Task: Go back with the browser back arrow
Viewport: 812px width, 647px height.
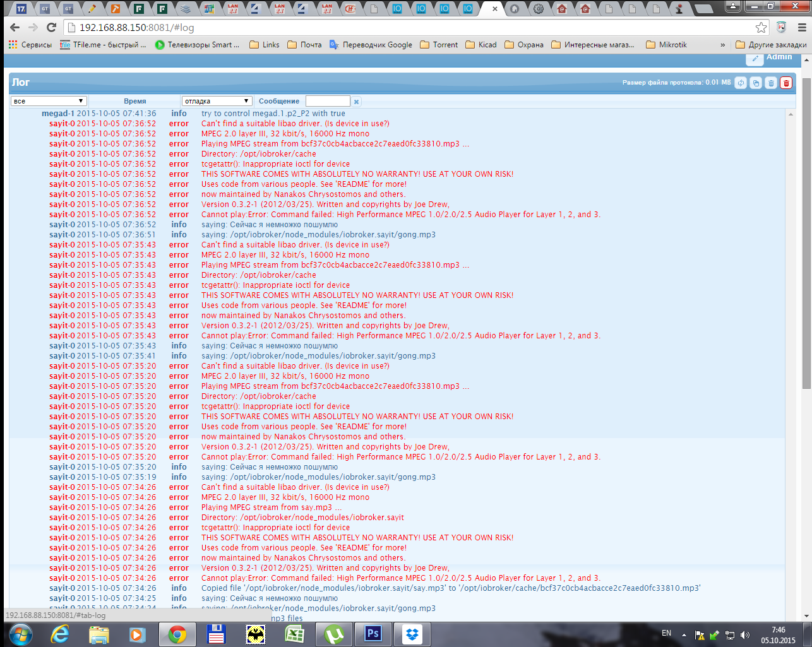Action: coord(15,27)
